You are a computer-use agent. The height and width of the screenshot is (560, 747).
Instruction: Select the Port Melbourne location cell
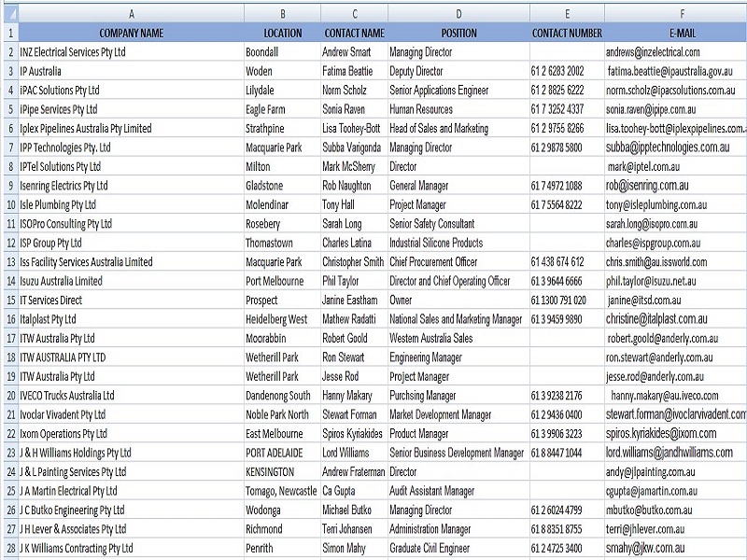click(283, 281)
